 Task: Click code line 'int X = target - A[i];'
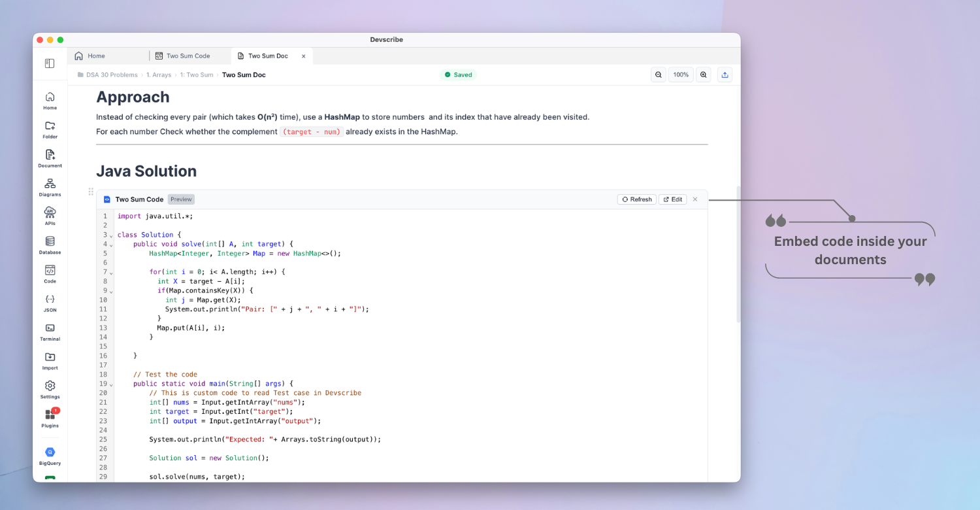(x=201, y=281)
